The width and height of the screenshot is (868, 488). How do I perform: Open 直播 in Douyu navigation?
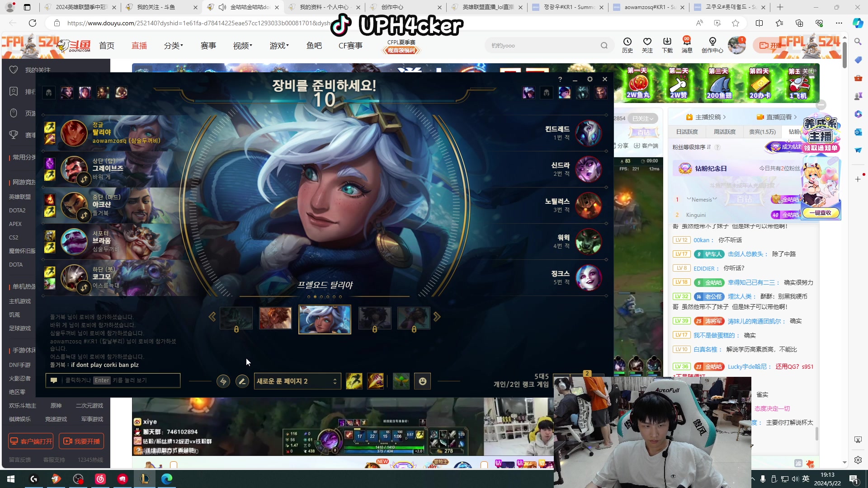[139, 46]
